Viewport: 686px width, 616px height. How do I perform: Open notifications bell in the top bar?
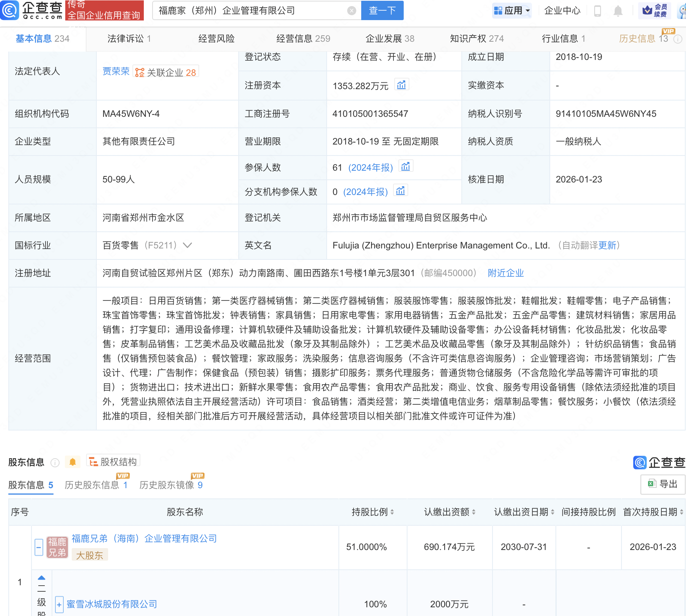(618, 11)
